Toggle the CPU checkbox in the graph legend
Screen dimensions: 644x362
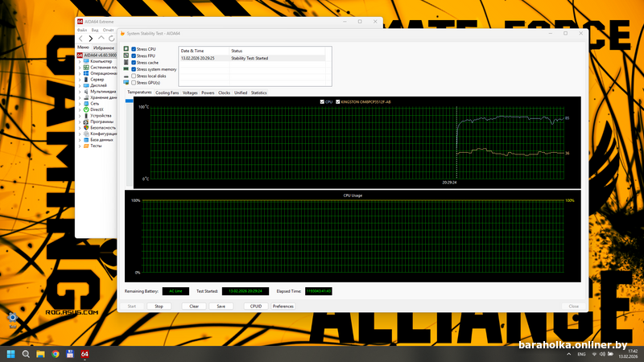click(322, 102)
